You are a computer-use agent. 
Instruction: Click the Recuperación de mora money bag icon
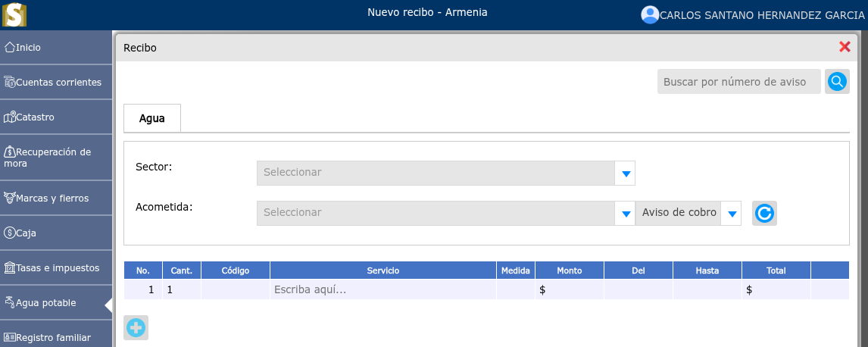click(x=9, y=152)
